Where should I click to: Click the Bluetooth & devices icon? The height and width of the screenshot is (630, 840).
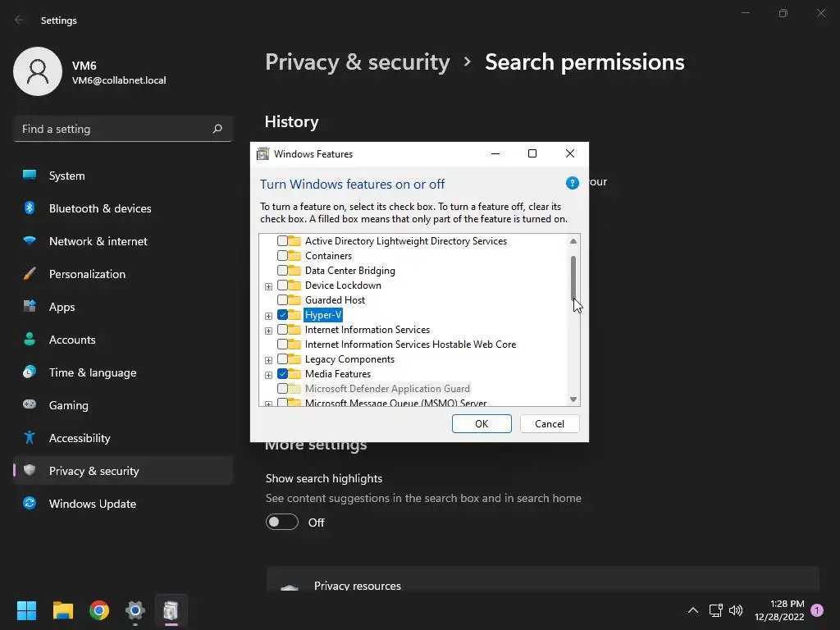(x=30, y=208)
